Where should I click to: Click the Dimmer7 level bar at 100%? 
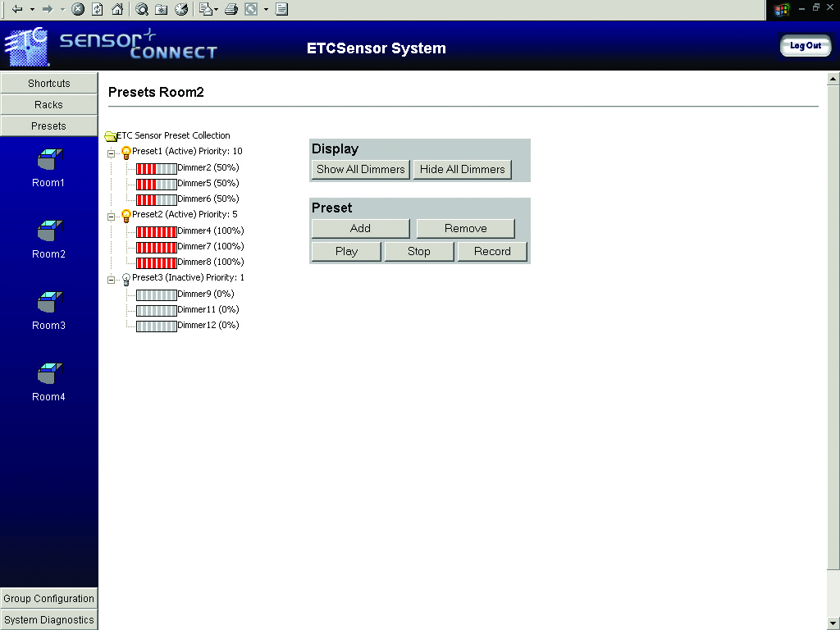click(157, 248)
